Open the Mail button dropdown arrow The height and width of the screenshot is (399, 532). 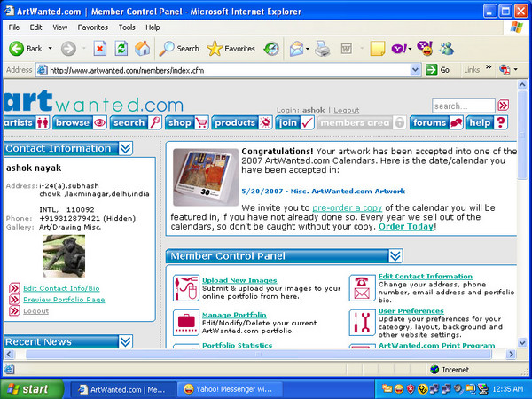[x=308, y=49]
